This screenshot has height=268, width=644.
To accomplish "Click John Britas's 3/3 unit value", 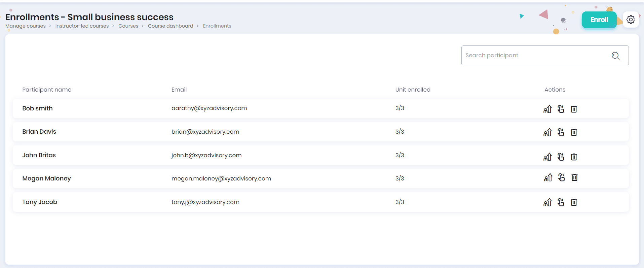I will 400,155.
